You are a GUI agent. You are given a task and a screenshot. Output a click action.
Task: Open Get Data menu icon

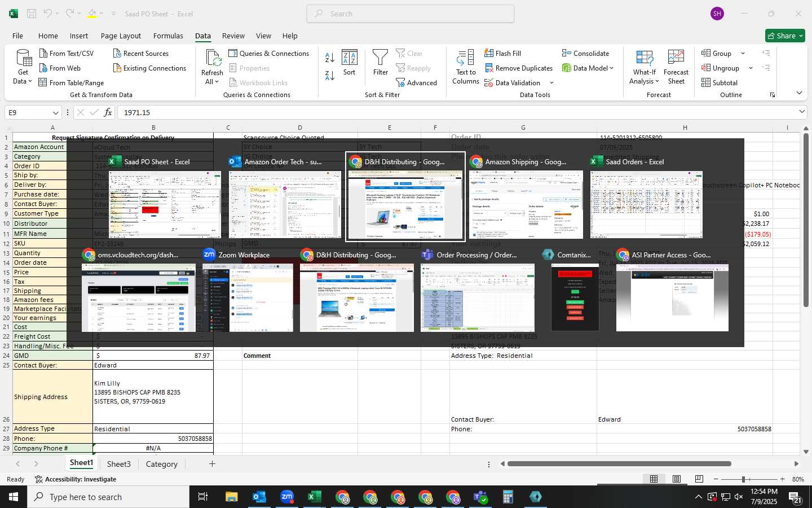23,67
